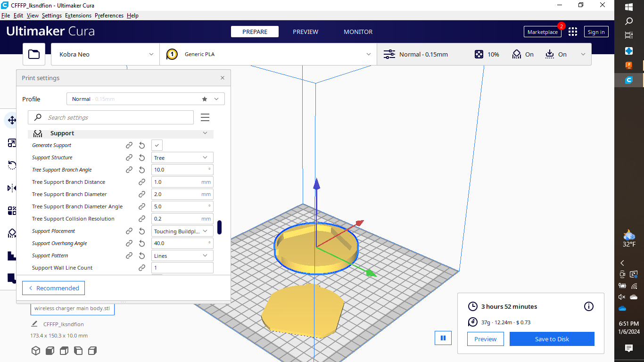Reset Generate Support to default
Viewport: 644px width, 362px height.
click(142, 145)
